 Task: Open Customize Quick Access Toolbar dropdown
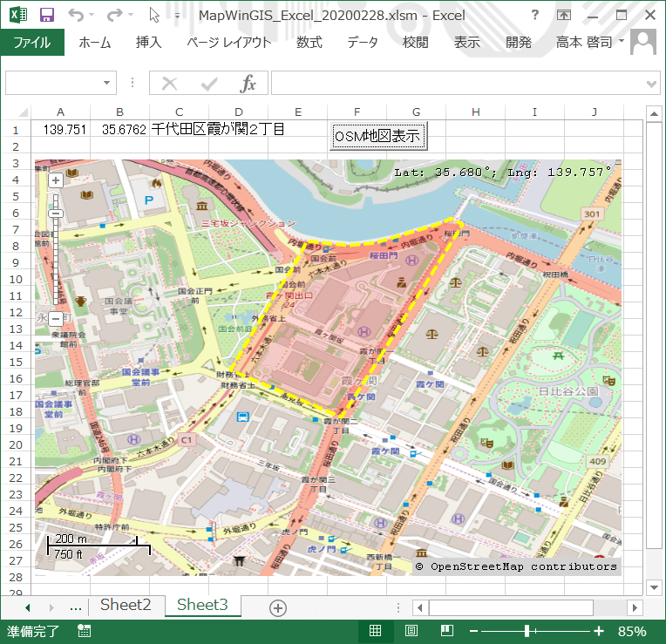click(x=177, y=16)
